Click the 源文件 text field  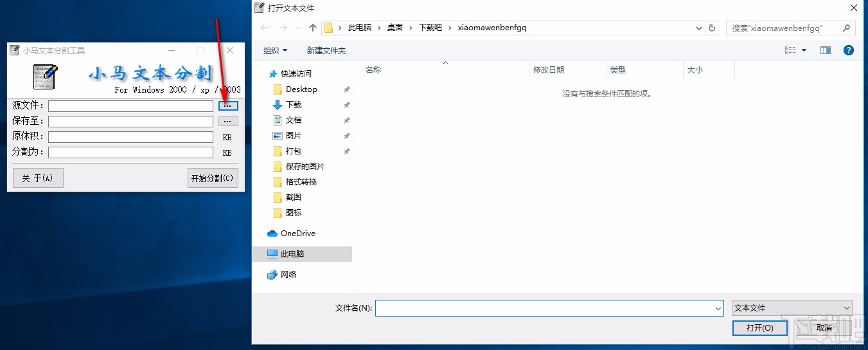click(x=130, y=106)
